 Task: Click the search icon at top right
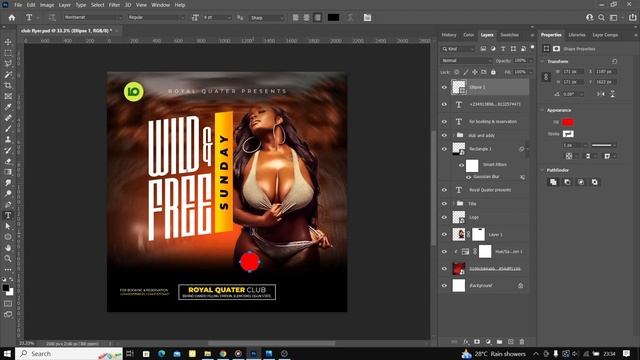(x=601, y=18)
